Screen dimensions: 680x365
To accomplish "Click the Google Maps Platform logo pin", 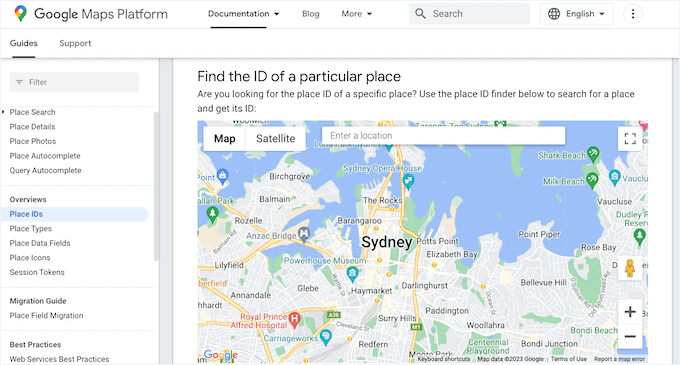I will coord(20,14).
